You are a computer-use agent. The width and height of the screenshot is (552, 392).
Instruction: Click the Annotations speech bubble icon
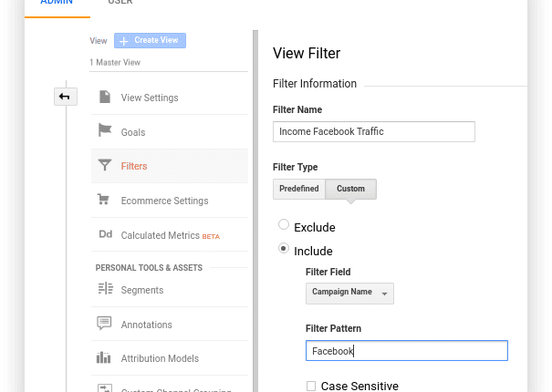pos(104,323)
